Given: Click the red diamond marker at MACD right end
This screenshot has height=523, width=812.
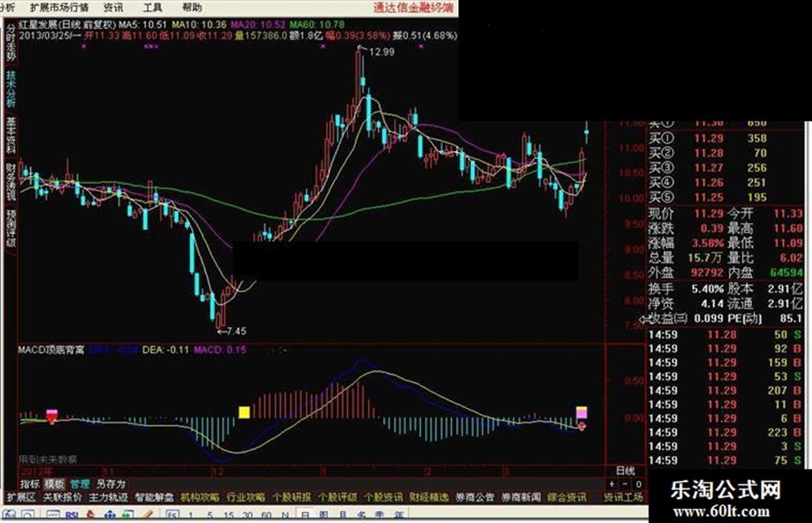Looking at the screenshot, I should tap(582, 426).
